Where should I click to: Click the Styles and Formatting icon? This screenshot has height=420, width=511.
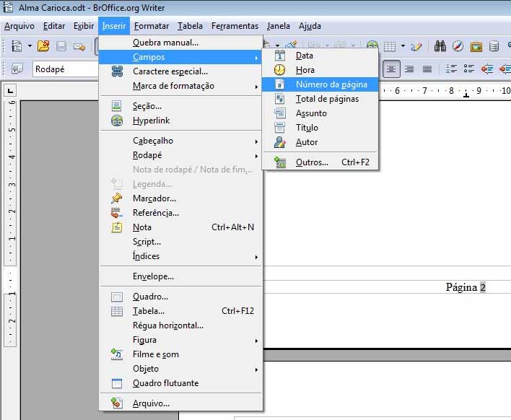[17, 69]
